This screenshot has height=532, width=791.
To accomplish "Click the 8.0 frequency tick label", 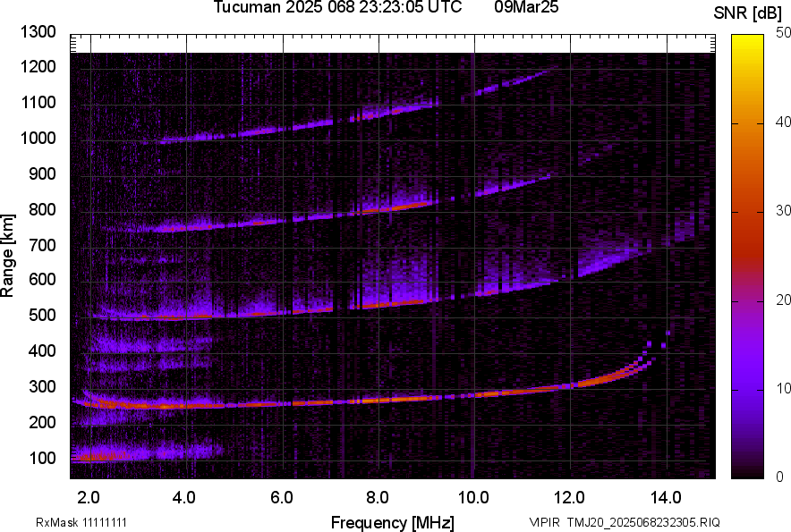I will [x=378, y=497].
